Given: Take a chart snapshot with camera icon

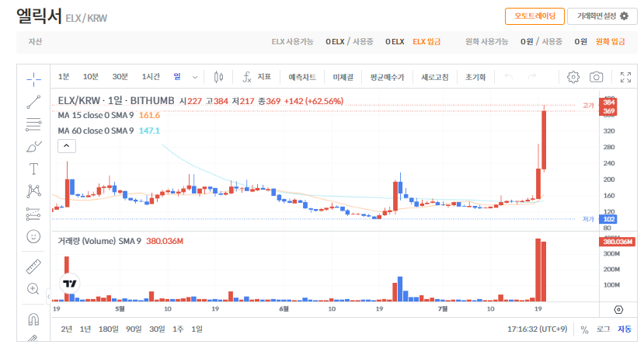Looking at the screenshot, I should (x=596, y=77).
